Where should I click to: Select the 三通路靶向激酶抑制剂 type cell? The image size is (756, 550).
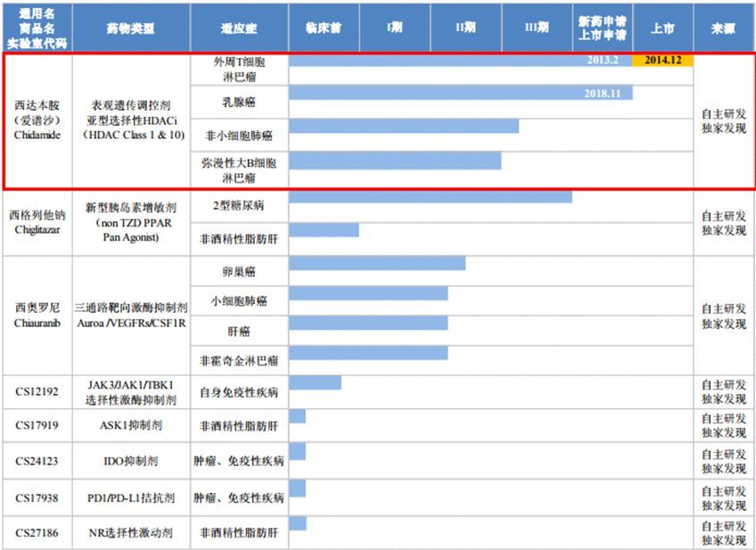tap(131, 316)
